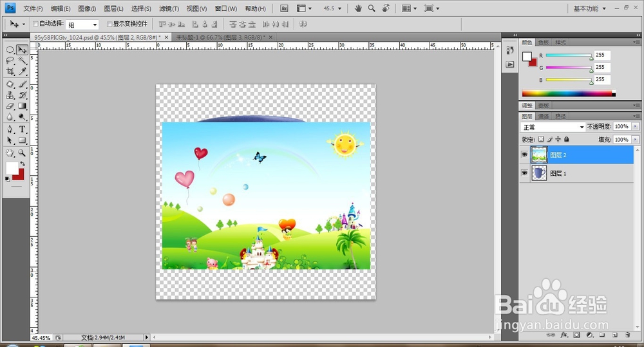Switch to the 通道 panel tab
The image size is (644, 347).
tap(544, 117)
